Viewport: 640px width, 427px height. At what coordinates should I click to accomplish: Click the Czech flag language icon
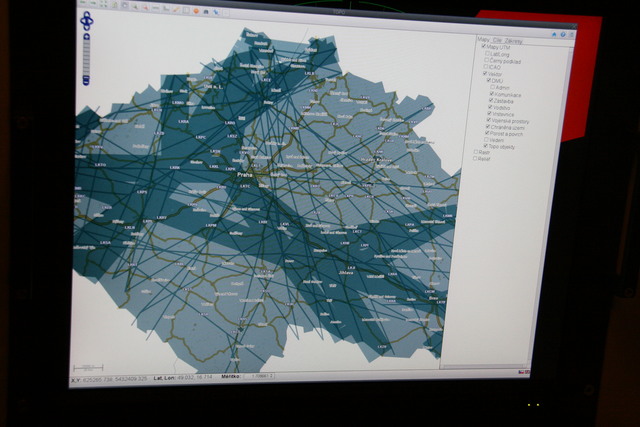click(x=521, y=372)
